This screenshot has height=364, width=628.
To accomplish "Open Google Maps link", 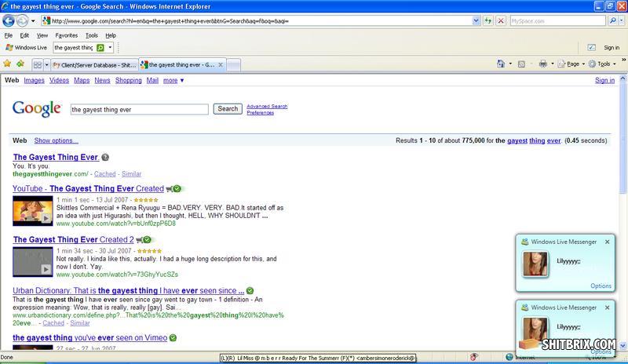I will point(82,80).
